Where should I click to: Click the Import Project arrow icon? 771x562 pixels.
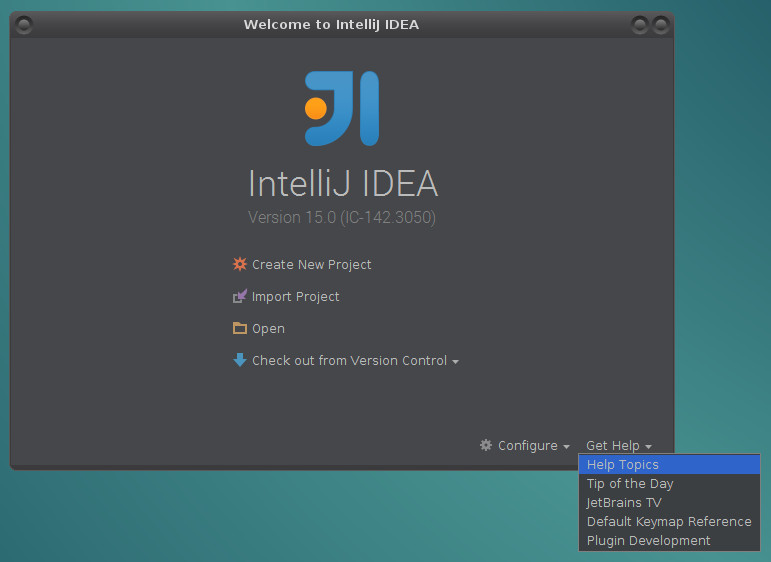point(239,296)
